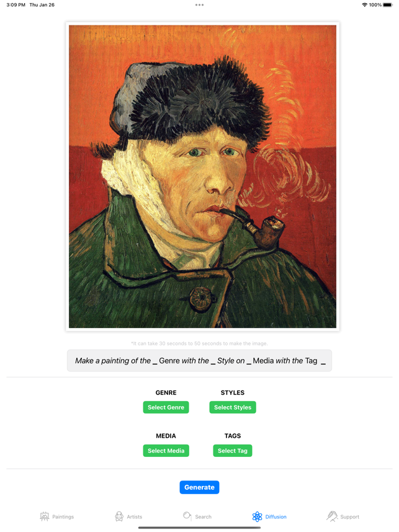
Task: Tap the Support tab label
Action: (x=349, y=516)
